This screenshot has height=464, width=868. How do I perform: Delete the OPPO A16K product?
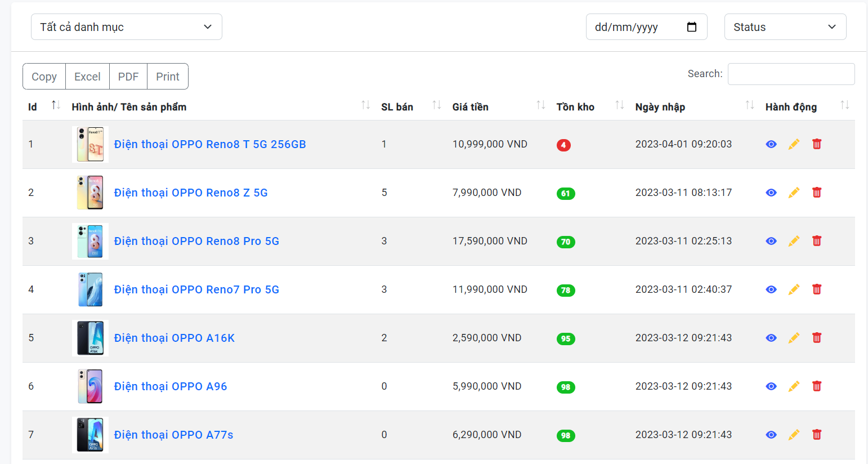click(817, 338)
